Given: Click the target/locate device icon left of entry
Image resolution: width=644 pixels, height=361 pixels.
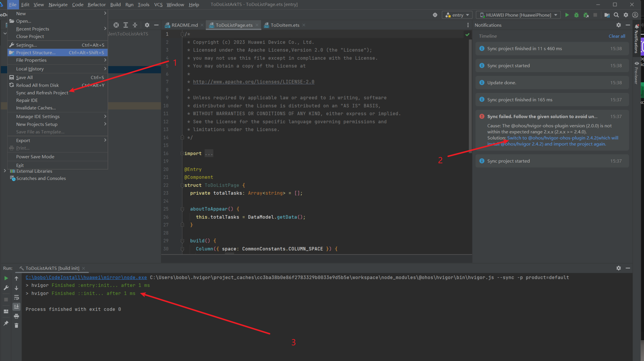Looking at the screenshot, I should [435, 15].
